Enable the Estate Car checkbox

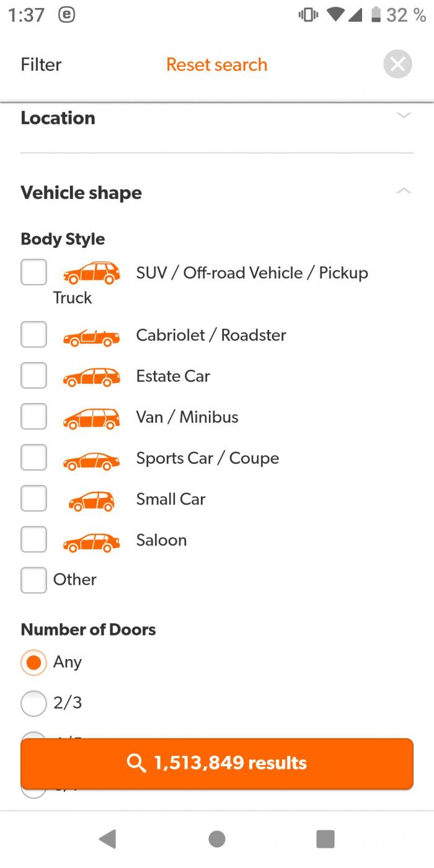point(33,376)
